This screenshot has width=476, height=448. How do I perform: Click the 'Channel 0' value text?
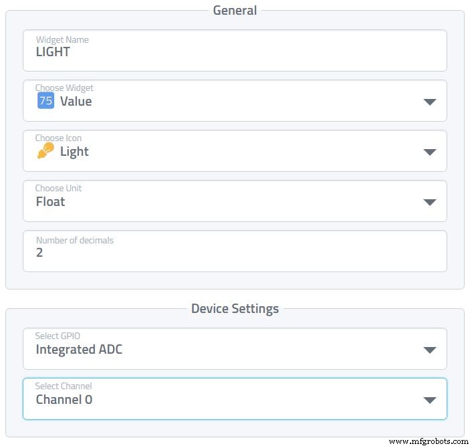64,400
